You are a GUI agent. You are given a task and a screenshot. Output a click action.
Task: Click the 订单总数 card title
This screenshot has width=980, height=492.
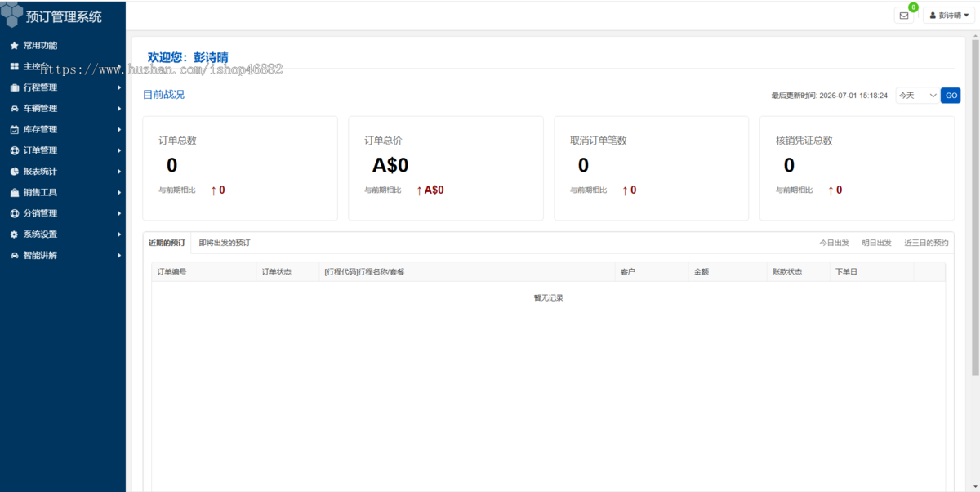[x=177, y=141]
